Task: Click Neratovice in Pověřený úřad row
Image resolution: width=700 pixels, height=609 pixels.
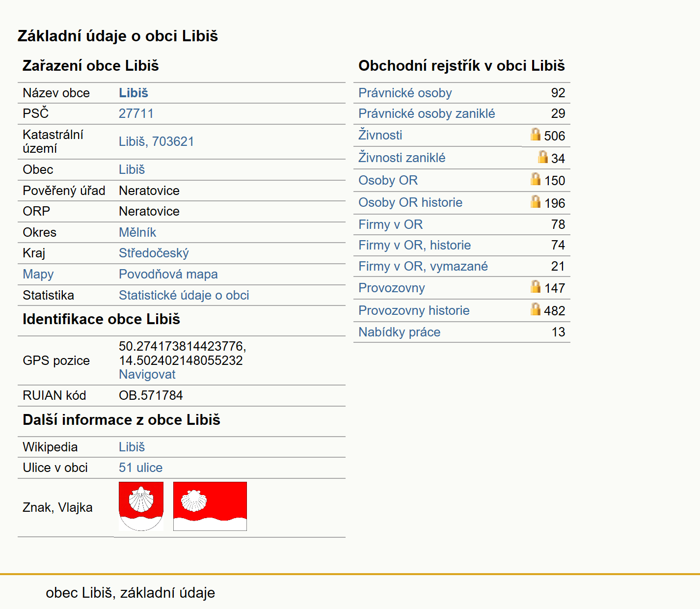Action: (x=149, y=191)
